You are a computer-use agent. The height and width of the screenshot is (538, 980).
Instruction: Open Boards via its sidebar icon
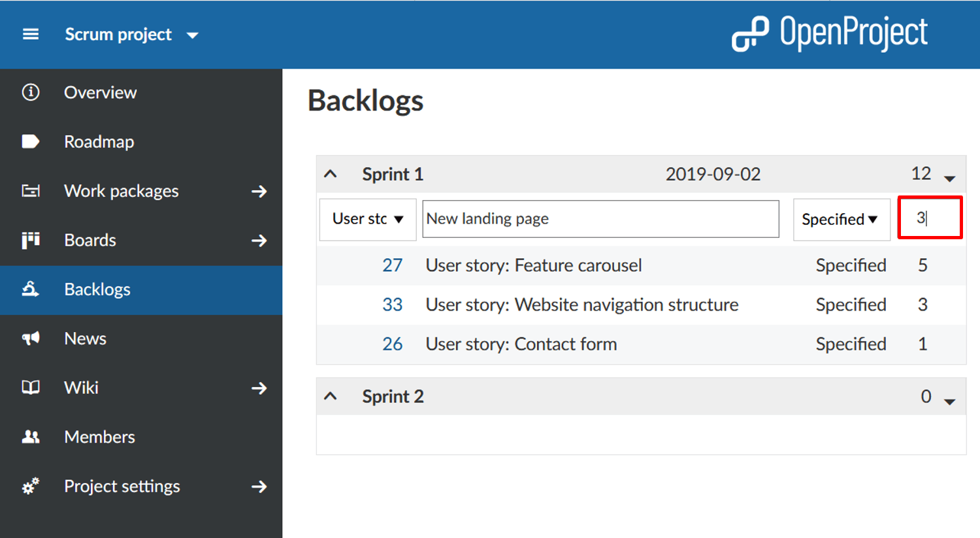[30, 240]
